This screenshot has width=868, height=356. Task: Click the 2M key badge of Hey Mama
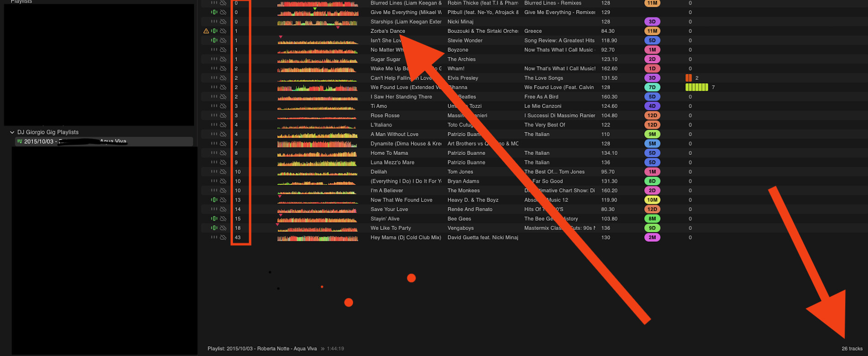(x=652, y=237)
